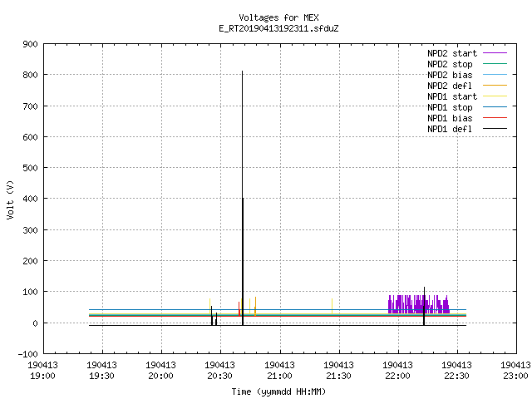Screen dimensions: 532x399
Task: Click the 'NPD2 bias' legend label
Action: point(450,75)
